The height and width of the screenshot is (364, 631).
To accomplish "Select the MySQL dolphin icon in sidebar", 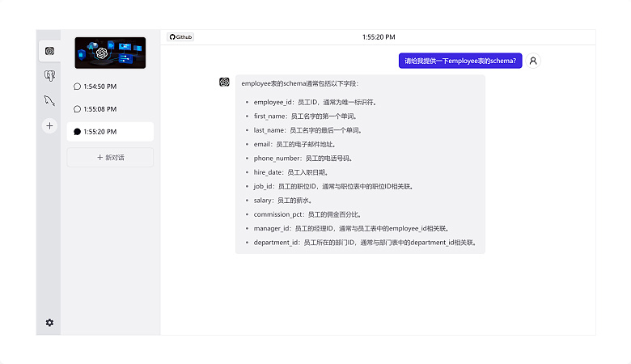I will coord(49,100).
